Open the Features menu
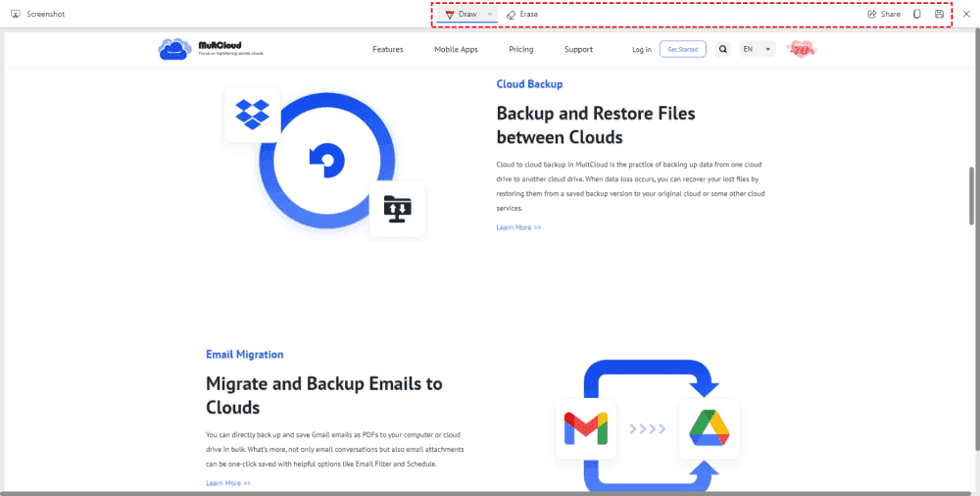Image resolution: width=980 pixels, height=496 pixels. pos(388,49)
